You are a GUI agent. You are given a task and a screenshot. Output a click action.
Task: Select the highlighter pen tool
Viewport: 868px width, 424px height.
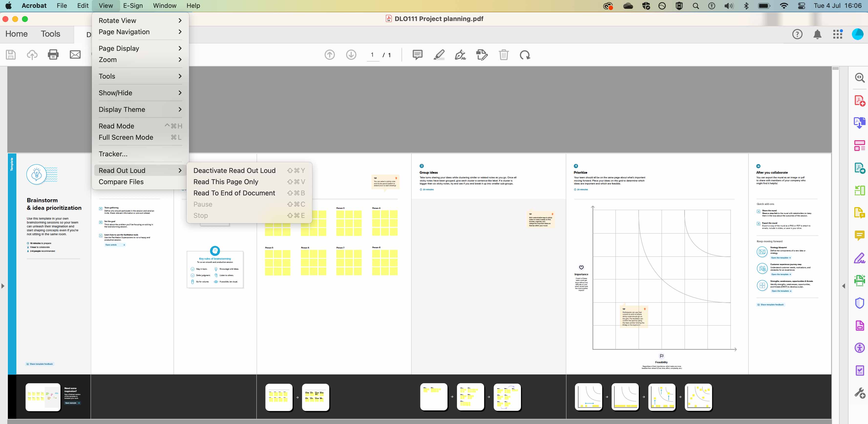tap(439, 55)
